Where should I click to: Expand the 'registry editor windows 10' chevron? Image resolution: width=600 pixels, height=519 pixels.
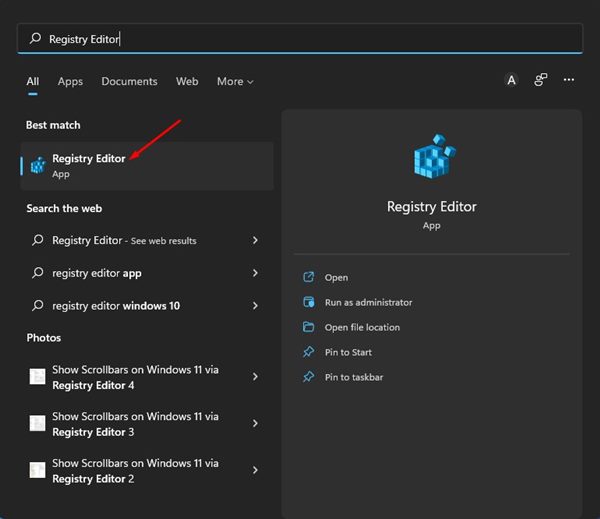click(256, 306)
